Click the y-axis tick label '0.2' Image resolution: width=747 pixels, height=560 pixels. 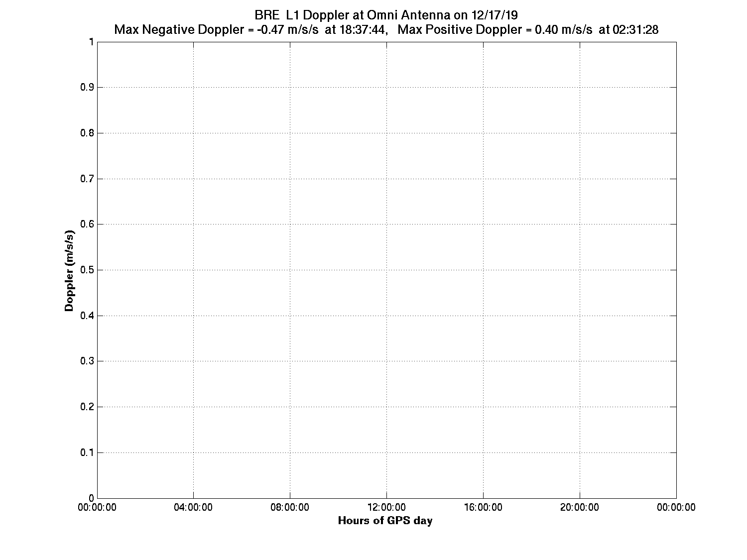87,407
